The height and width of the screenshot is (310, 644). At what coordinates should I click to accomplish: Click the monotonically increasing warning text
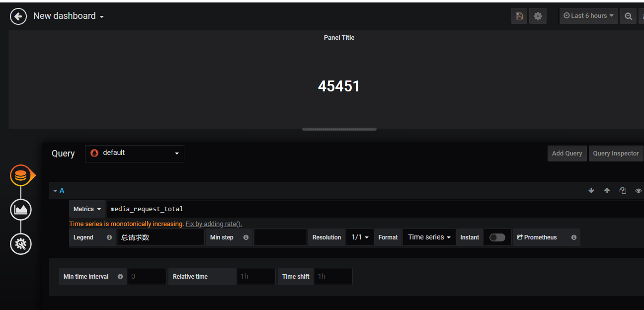click(126, 224)
